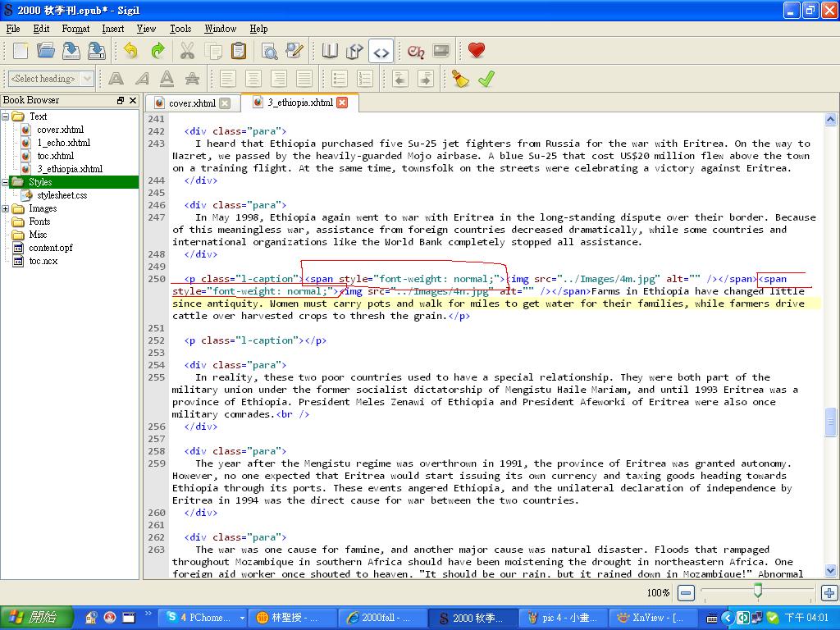Expand the Images folder in Book Browser
Viewport: 840px width, 630px height.
6,208
